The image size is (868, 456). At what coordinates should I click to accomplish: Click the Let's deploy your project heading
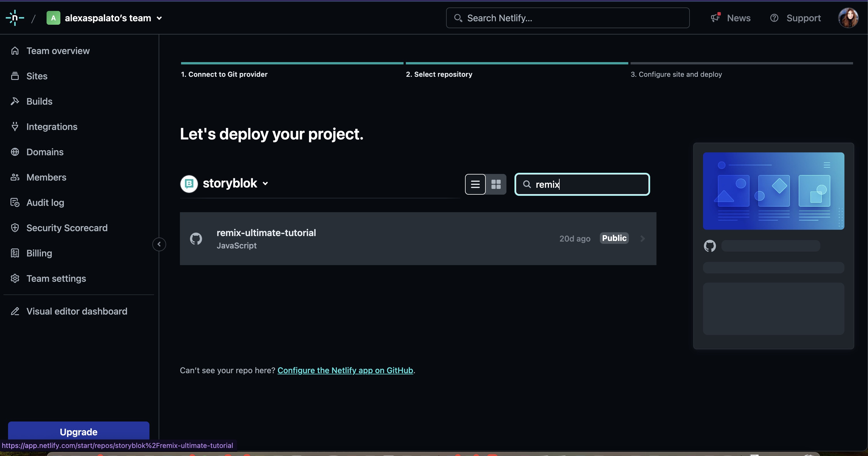(272, 134)
